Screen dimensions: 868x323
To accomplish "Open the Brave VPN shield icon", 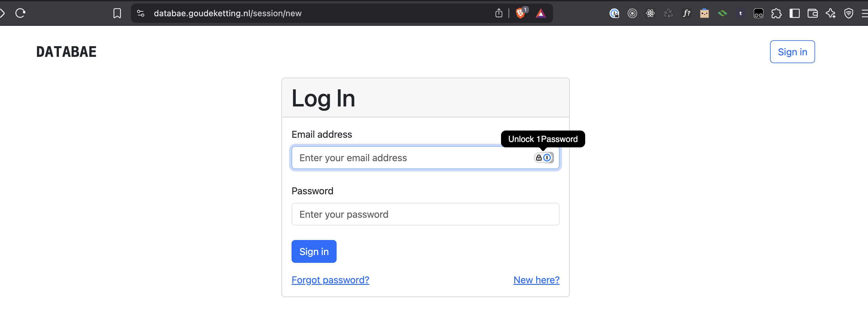I will click(x=849, y=13).
